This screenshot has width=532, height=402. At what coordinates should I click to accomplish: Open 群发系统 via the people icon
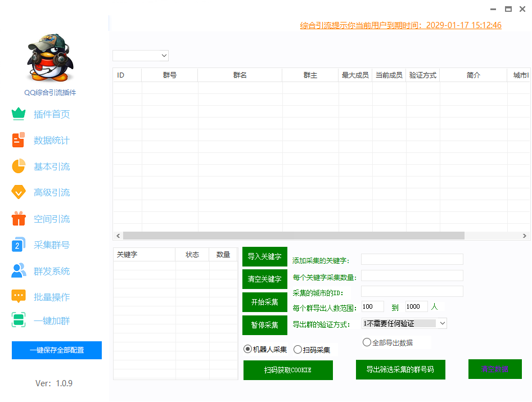pyautogui.click(x=19, y=271)
